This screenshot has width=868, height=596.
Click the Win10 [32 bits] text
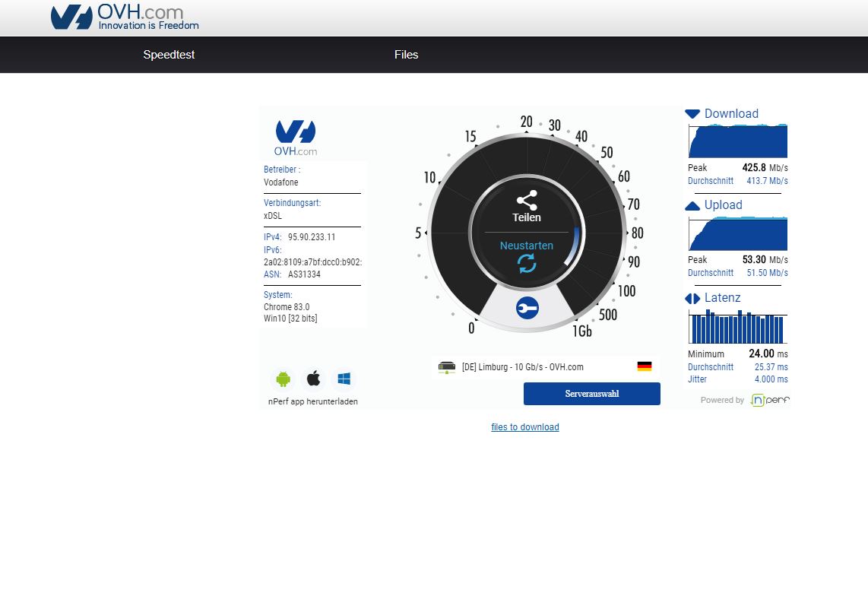(290, 319)
